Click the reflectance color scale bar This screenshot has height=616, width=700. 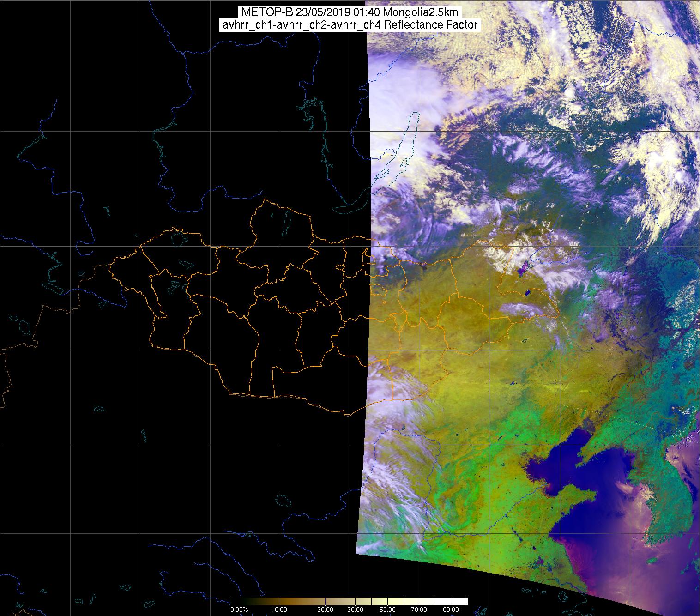[350, 601]
